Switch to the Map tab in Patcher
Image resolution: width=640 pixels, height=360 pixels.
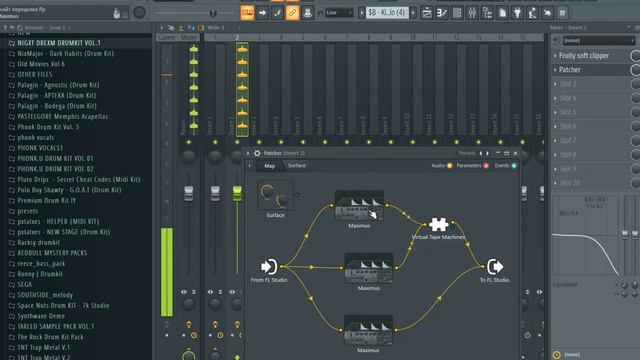[269, 166]
